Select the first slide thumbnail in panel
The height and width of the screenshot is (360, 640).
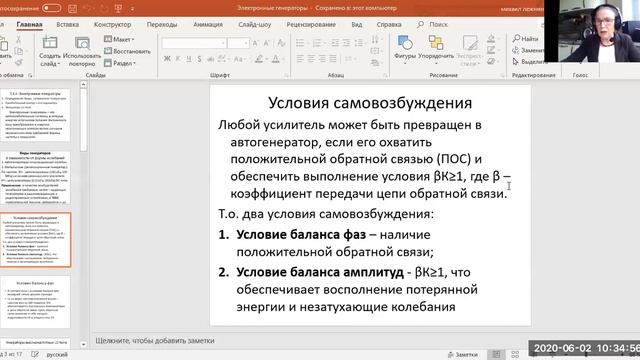36,115
